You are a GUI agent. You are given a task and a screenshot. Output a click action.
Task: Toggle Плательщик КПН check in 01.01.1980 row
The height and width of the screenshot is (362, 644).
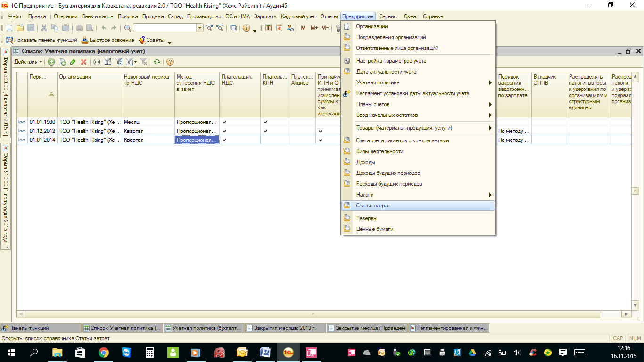click(266, 122)
